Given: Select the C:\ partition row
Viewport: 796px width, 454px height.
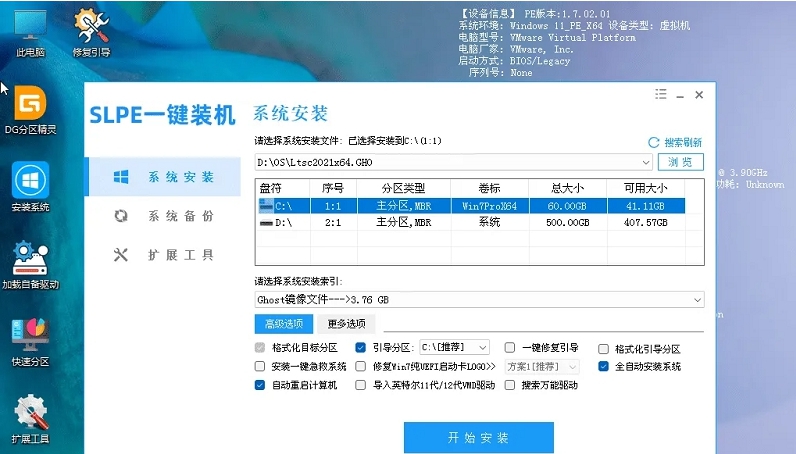Looking at the screenshot, I should [472, 206].
